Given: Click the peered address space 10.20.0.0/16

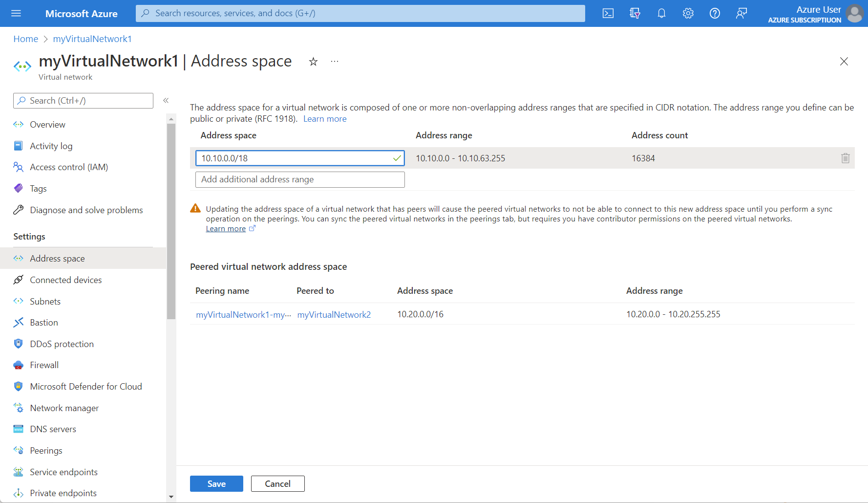Looking at the screenshot, I should coord(421,314).
